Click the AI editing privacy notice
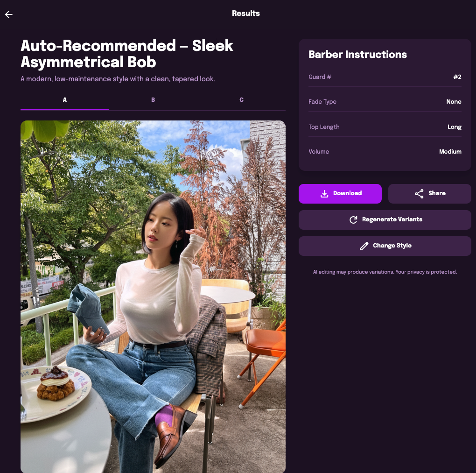The width and height of the screenshot is (476, 473). [385, 272]
